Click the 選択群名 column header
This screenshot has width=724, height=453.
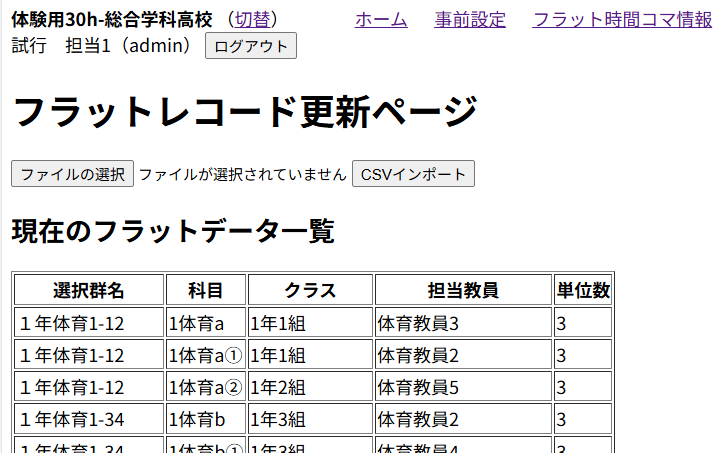click(x=89, y=291)
